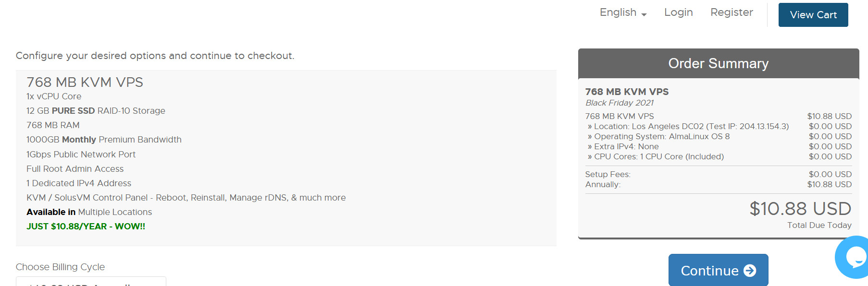Click the arrow icon inside Continue
The image size is (868, 286).
pos(750,271)
